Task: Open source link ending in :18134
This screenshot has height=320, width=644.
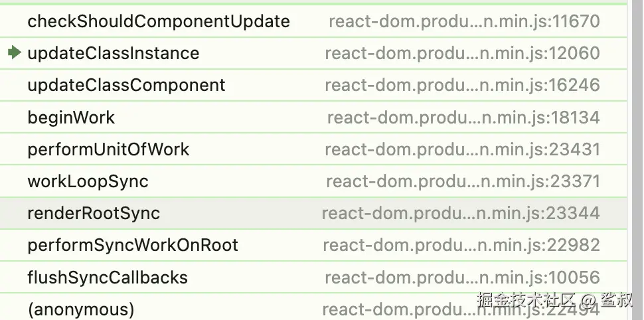Action: point(463,118)
